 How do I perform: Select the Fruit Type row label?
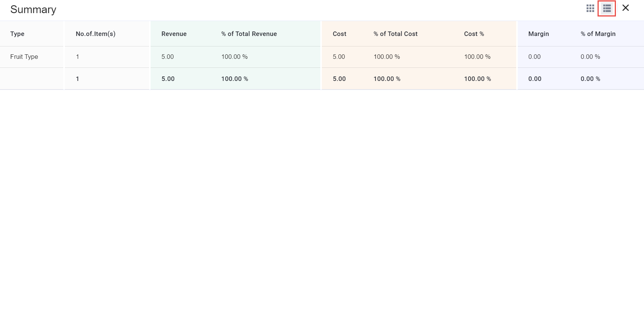pos(24,57)
